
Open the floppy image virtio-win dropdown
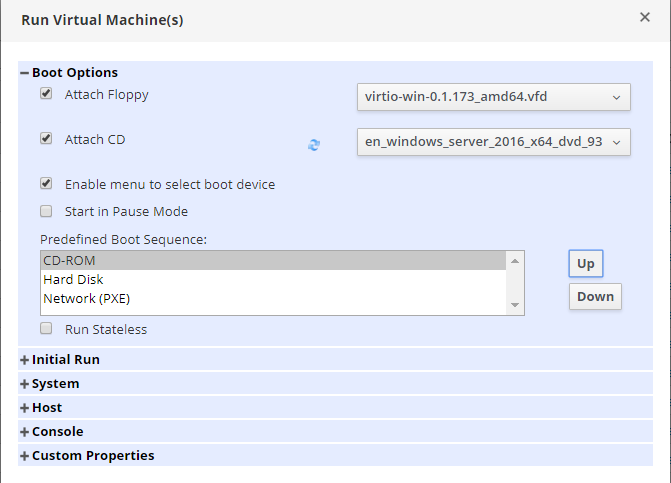point(493,97)
